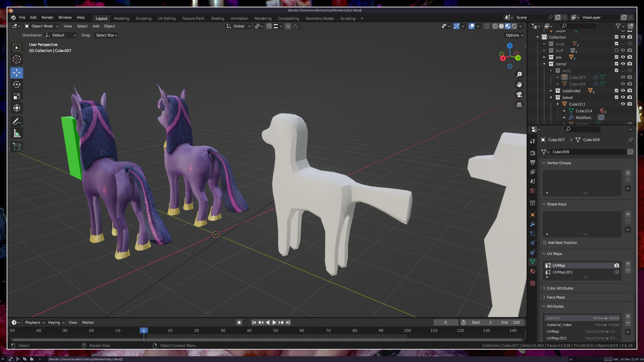Activate the Annotate pencil tool
Viewport: 644px width, 362px height.
pyautogui.click(x=17, y=122)
